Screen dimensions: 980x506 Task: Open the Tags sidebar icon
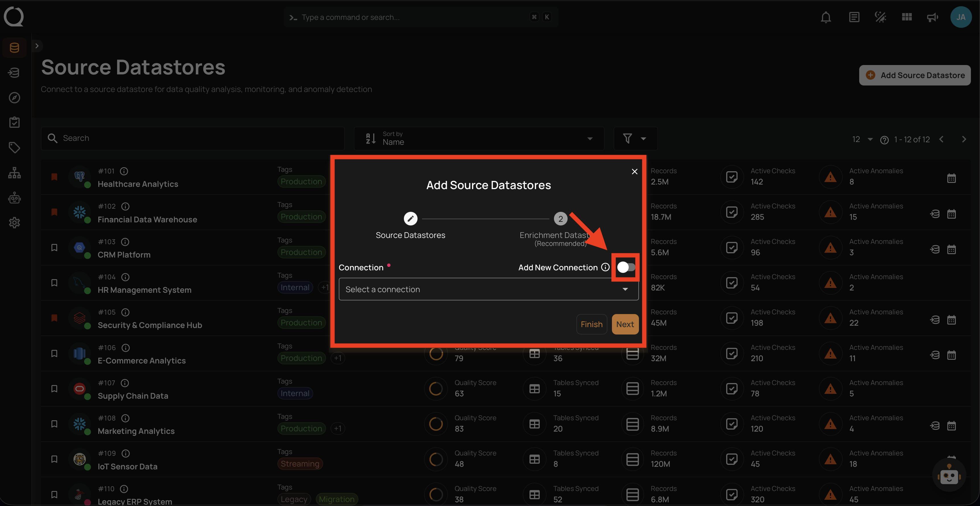click(14, 147)
